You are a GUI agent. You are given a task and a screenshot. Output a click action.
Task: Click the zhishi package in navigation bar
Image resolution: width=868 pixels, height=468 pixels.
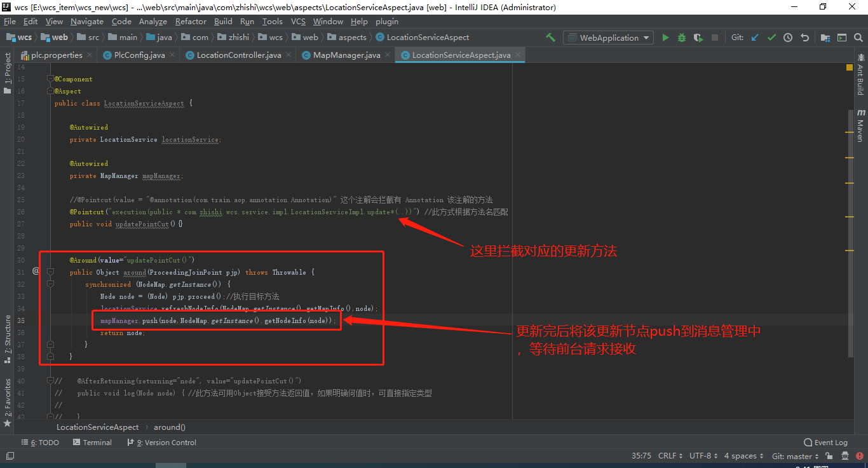tap(233, 38)
